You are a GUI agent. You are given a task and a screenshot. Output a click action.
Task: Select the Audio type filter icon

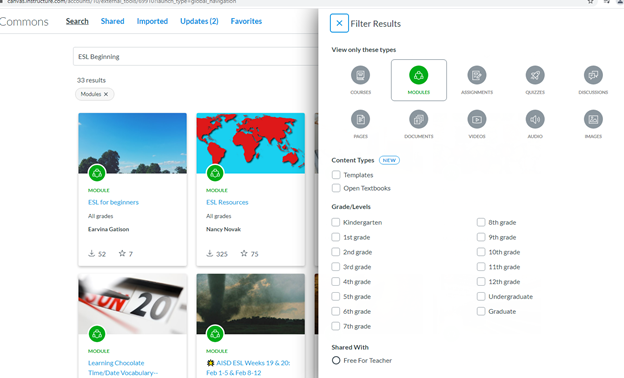tap(535, 119)
